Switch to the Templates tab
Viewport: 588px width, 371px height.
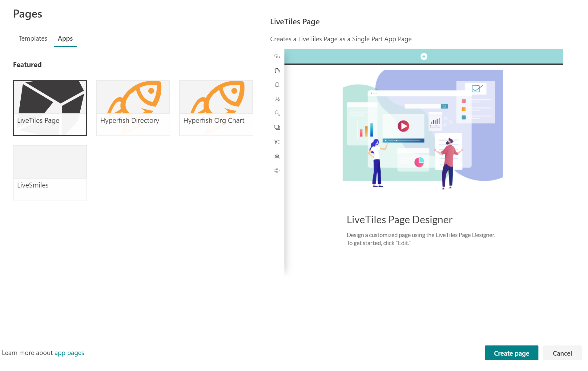click(33, 38)
